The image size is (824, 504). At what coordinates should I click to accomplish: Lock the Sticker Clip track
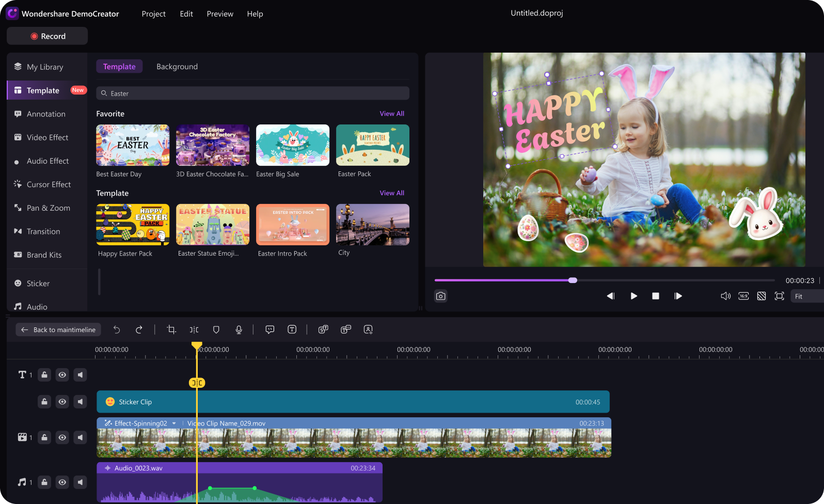click(x=44, y=401)
